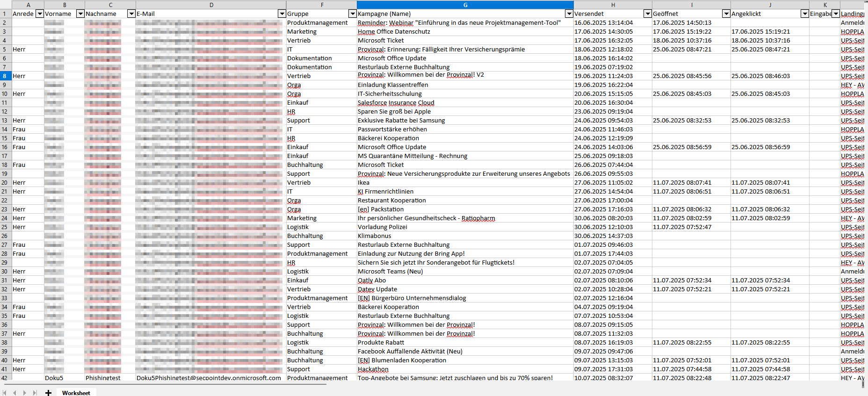Jump to last sheet with navigation arrow
The width and height of the screenshot is (868, 396).
click(35, 393)
